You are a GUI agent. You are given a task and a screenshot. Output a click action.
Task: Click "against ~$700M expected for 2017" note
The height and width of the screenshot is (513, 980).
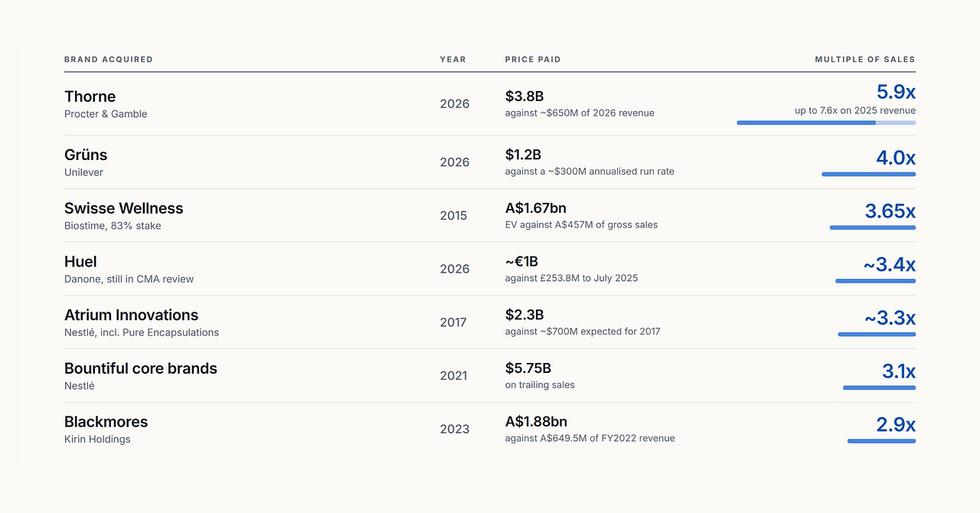point(583,332)
